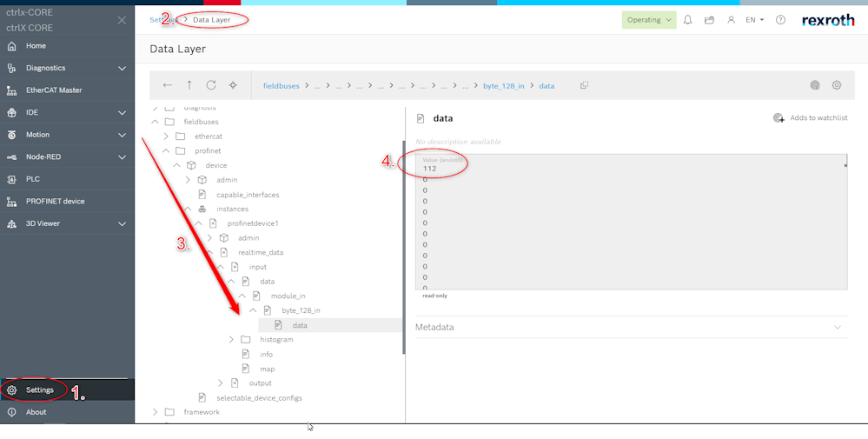This screenshot has width=868, height=439.
Task: Expand the 3D Viewer sidebar menu
Action: (x=123, y=223)
